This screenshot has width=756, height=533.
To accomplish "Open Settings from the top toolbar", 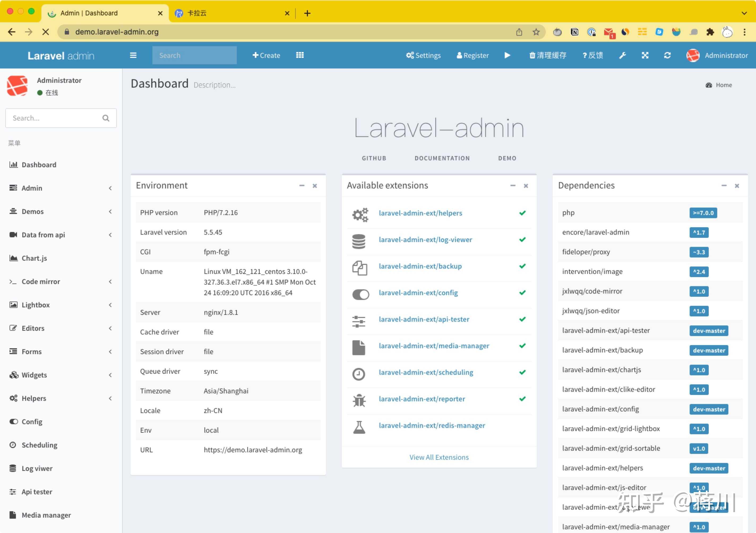I will pos(423,55).
